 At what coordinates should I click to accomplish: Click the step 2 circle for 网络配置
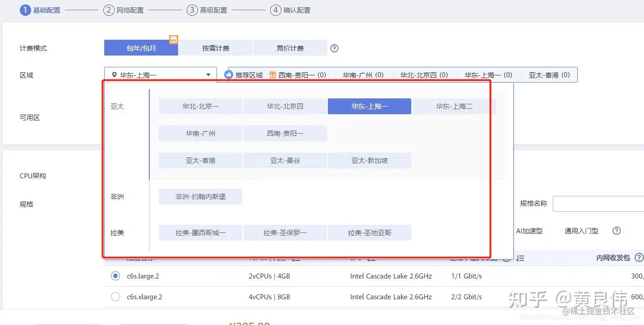(108, 10)
